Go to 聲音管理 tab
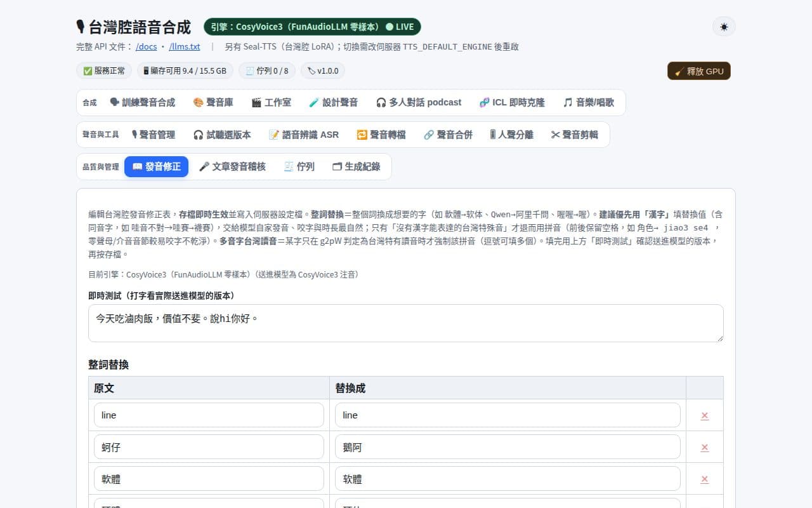The image size is (812, 508). 154,135
